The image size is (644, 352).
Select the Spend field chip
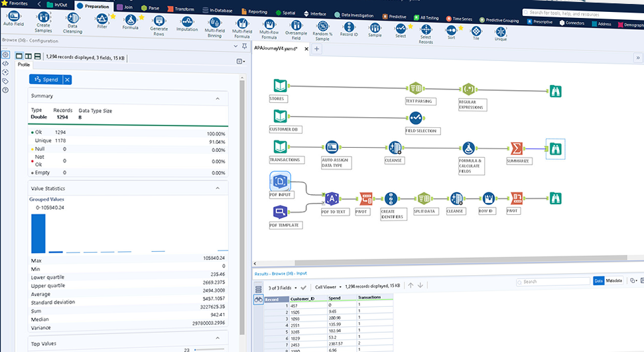click(46, 80)
